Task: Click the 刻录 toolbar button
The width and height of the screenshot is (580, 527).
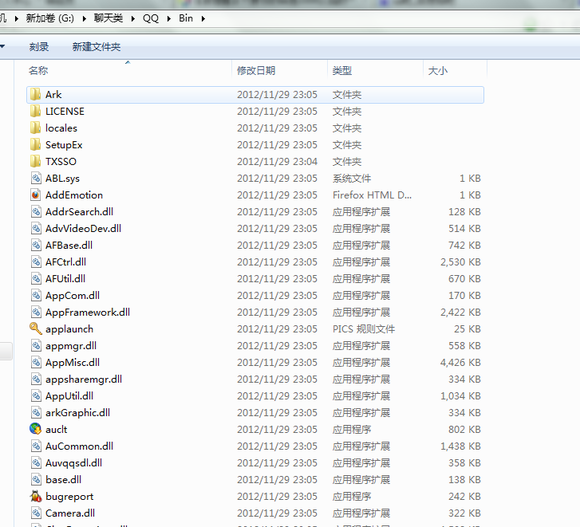Action: tap(39, 47)
